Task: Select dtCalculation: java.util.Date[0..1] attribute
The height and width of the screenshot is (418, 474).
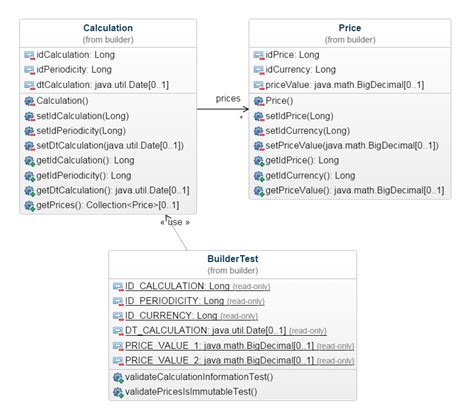Action: pyautogui.click(x=103, y=85)
